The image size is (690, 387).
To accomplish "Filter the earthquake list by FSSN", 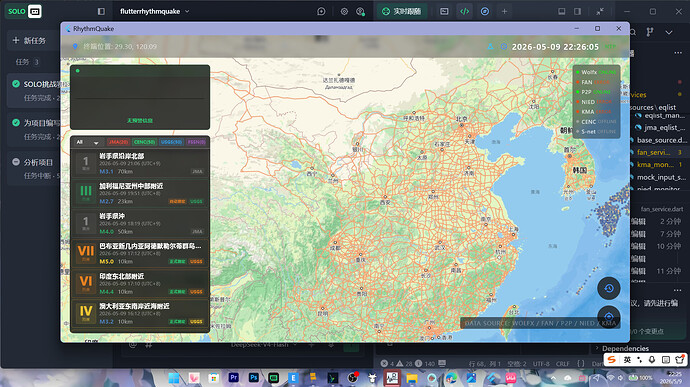I will [196, 142].
